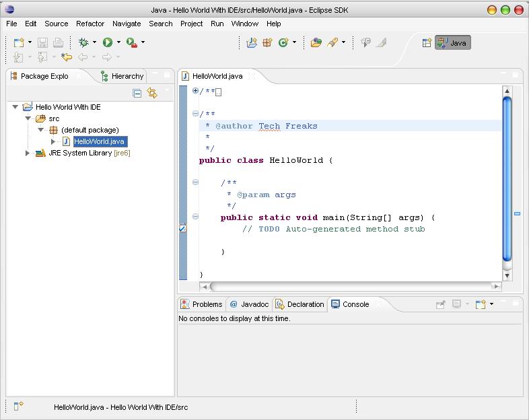529x420 pixels.
Task: Click the Toggle Mark Occurrences icon
Action: click(x=365, y=42)
